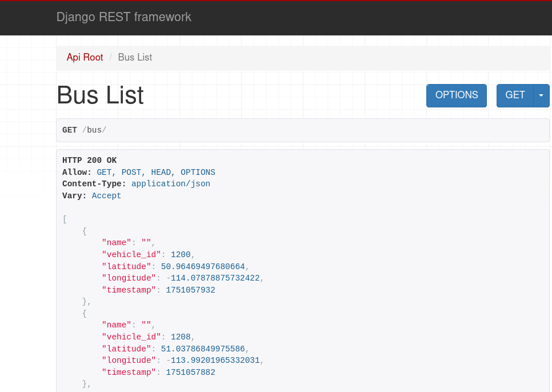Expand the GET format dropdown caret
This screenshot has height=392, width=552.
541,95
